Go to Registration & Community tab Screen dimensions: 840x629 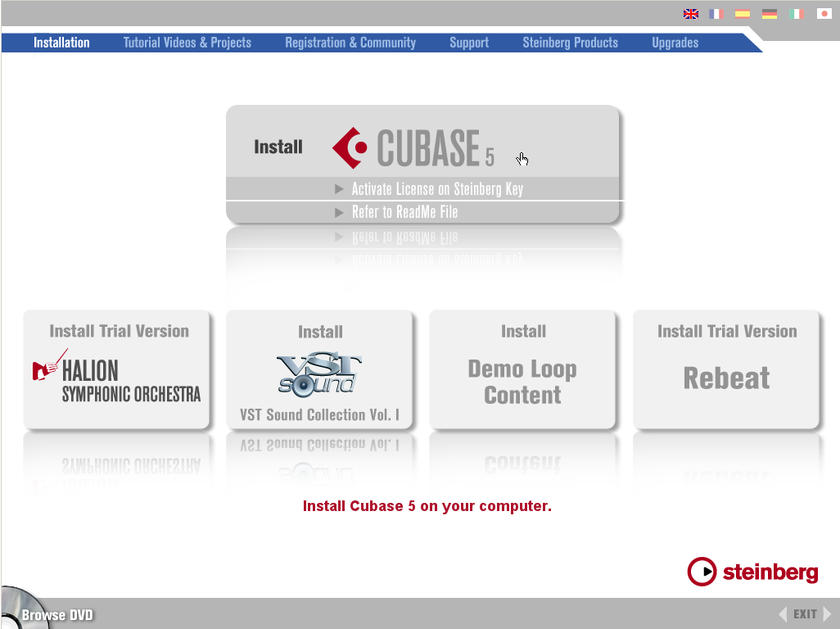[350, 43]
